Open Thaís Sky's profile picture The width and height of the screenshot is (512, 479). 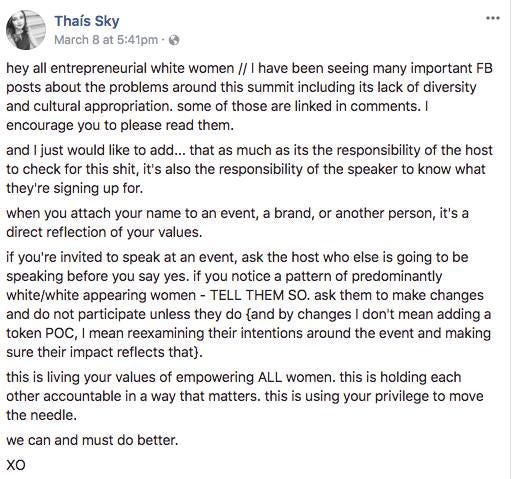click(x=26, y=30)
